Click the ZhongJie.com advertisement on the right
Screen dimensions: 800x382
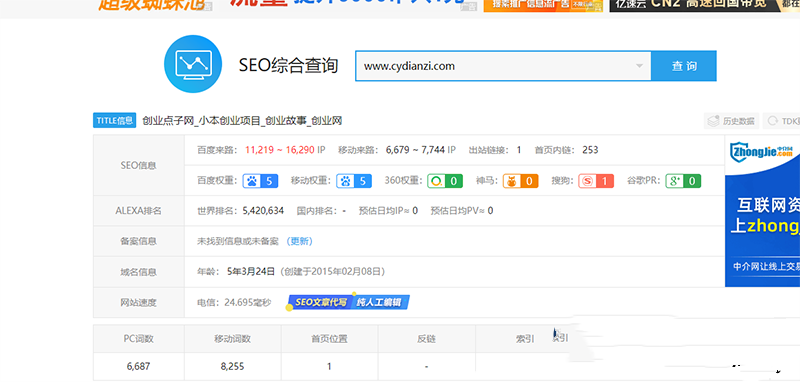[762, 211]
